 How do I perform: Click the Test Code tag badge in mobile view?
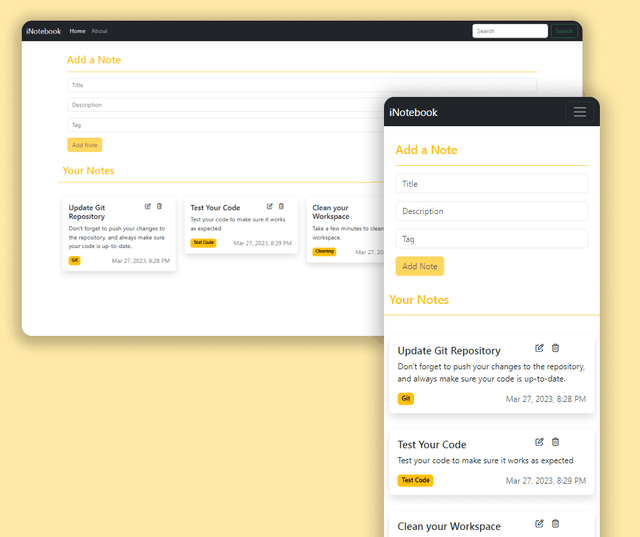point(416,480)
